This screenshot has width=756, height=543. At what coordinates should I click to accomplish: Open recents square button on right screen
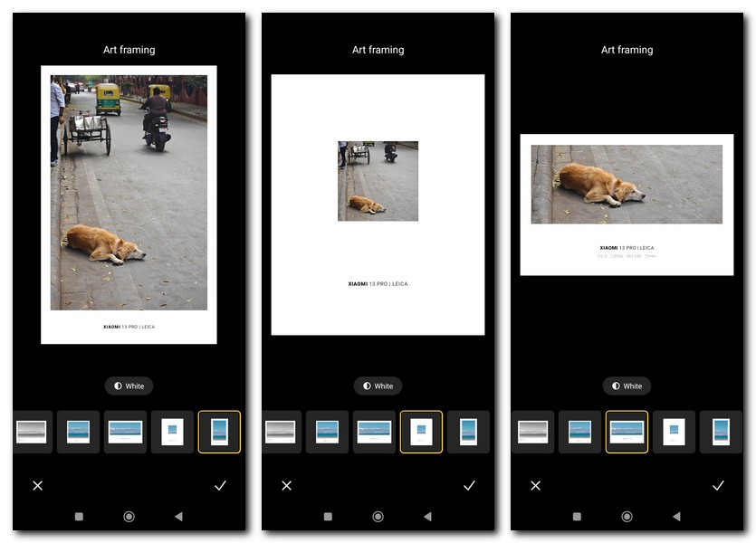coord(577,517)
